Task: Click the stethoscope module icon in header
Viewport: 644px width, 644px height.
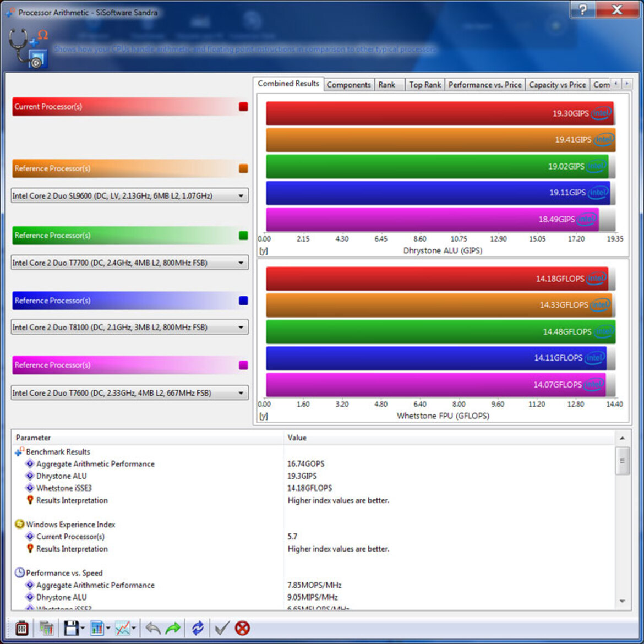Action: point(28,48)
